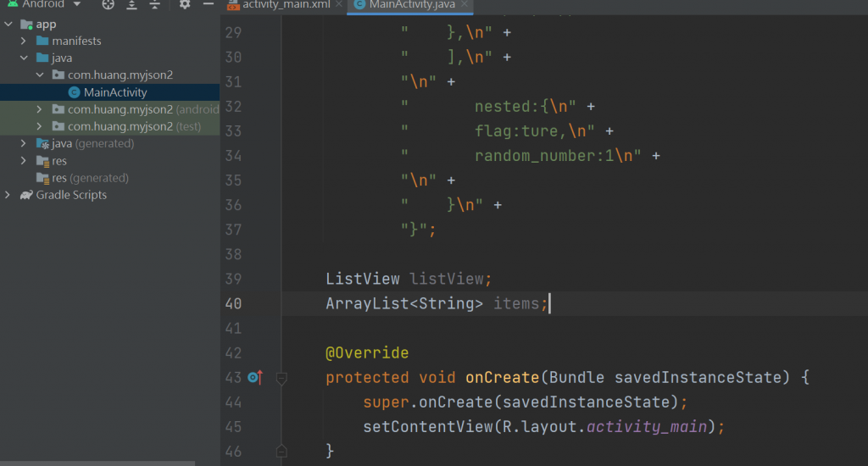Click on flag:ture string text
Screen dimensions: 868x466
click(x=516, y=131)
